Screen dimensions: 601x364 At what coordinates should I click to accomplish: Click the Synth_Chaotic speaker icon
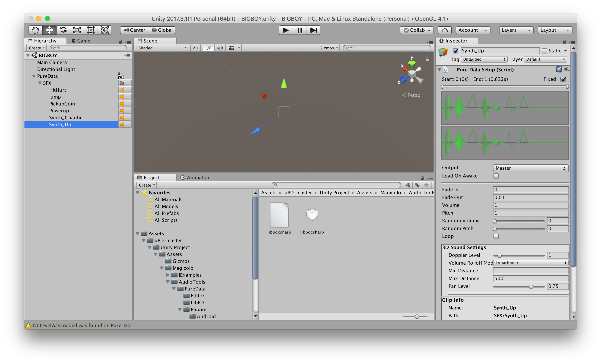click(122, 118)
